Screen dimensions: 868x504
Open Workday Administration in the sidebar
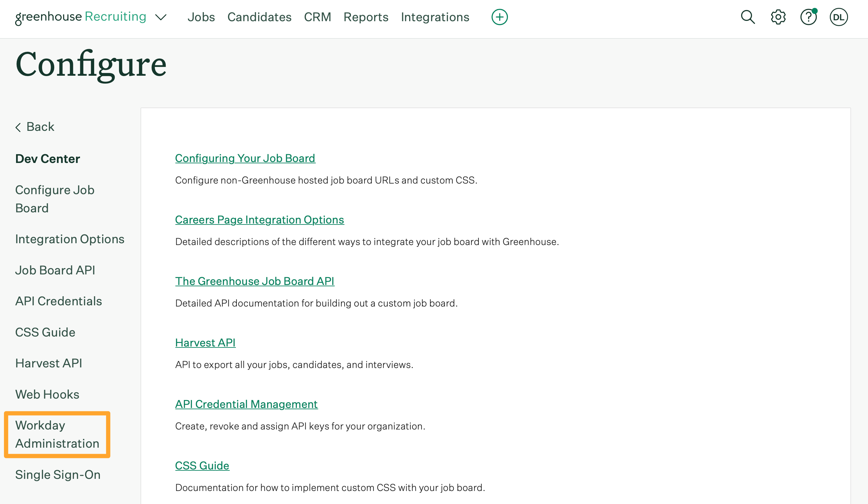[x=57, y=434]
